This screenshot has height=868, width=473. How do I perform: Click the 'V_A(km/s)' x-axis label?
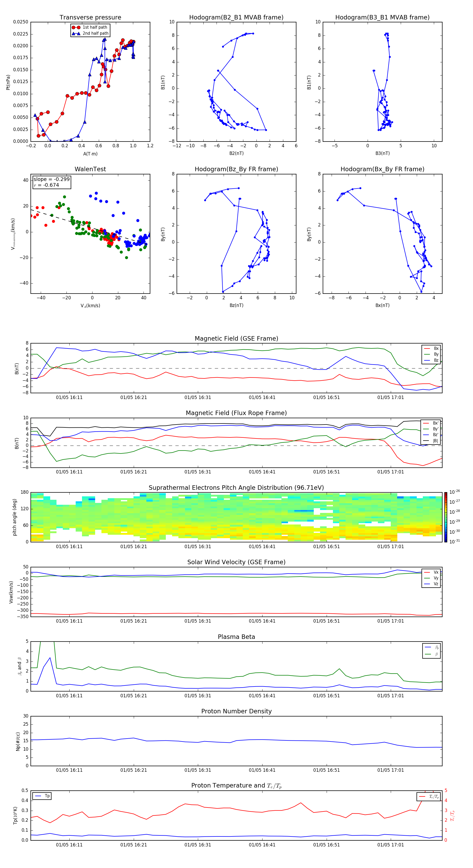tap(90, 306)
